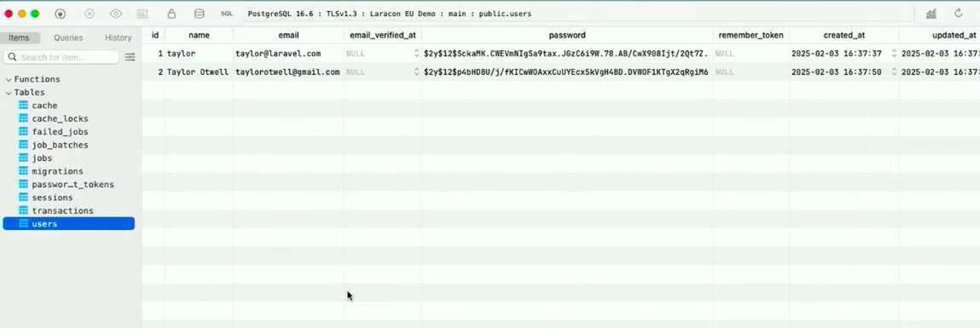Open the jobs table
Viewport: 980px width, 328px height.
tap(42, 158)
